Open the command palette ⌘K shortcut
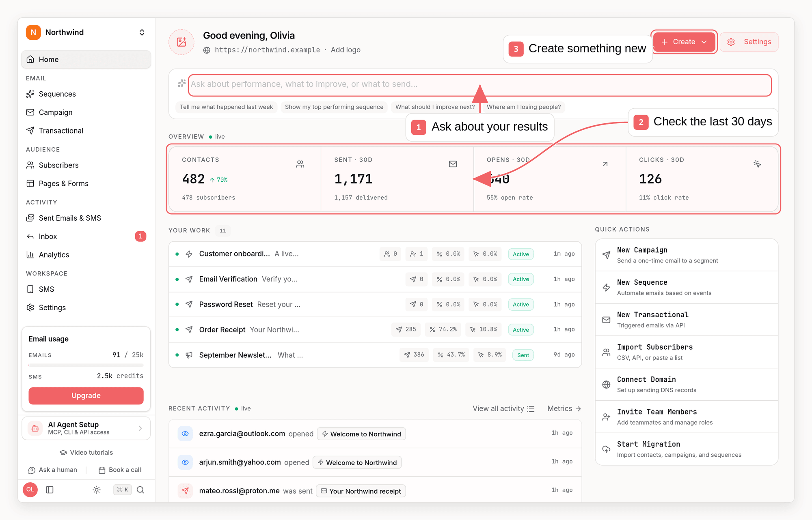The image size is (812, 520). click(x=122, y=490)
